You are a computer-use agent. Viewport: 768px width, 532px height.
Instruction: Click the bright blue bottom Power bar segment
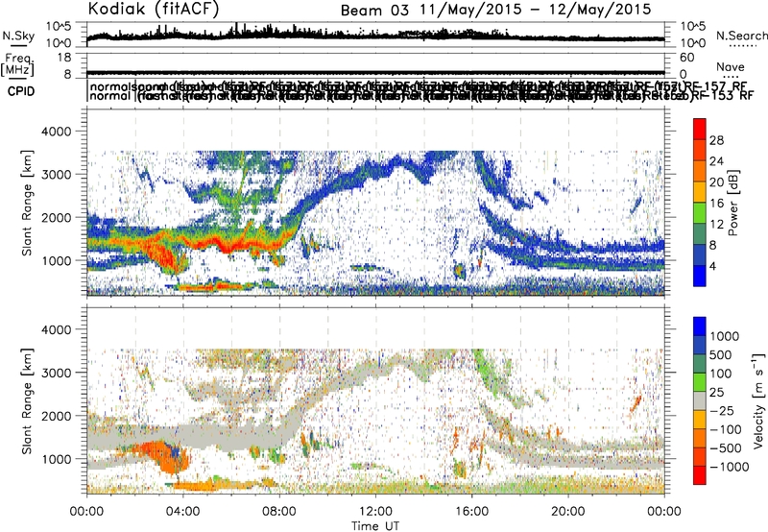coord(700,276)
